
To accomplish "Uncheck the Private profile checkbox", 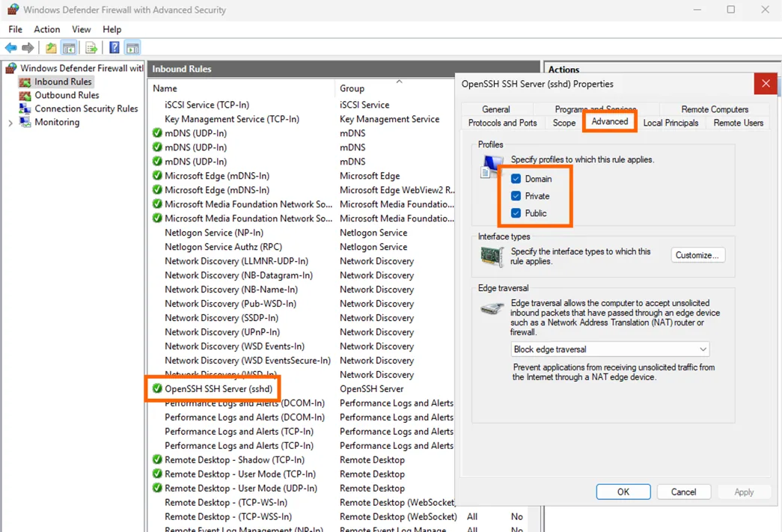I will tap(516, 196).
